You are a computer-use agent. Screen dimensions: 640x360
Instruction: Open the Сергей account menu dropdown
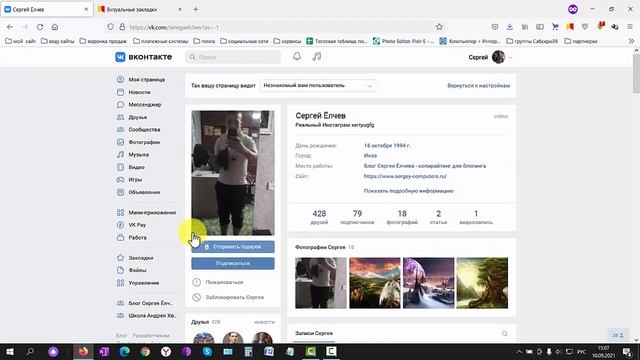point(491,57)
